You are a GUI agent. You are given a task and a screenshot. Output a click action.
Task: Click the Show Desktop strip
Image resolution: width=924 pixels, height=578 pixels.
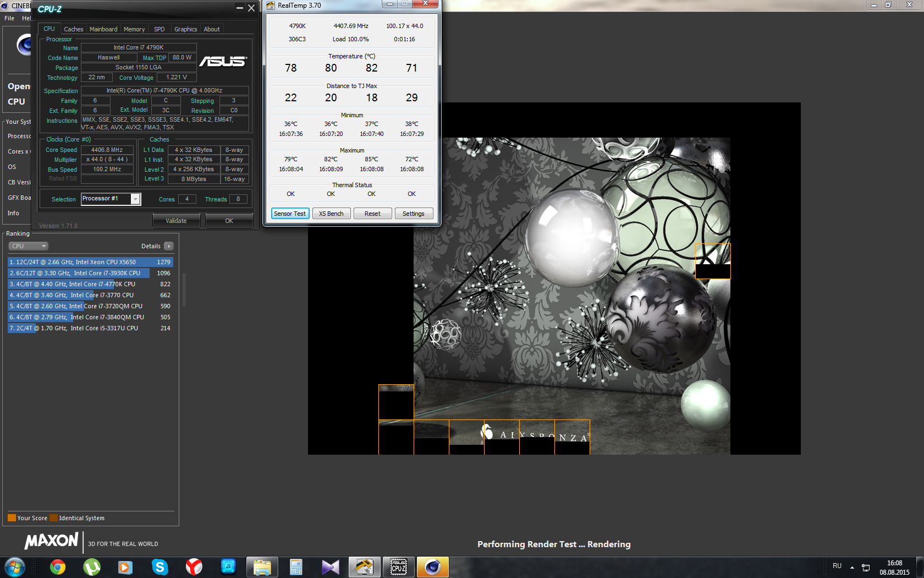(920, 567)
